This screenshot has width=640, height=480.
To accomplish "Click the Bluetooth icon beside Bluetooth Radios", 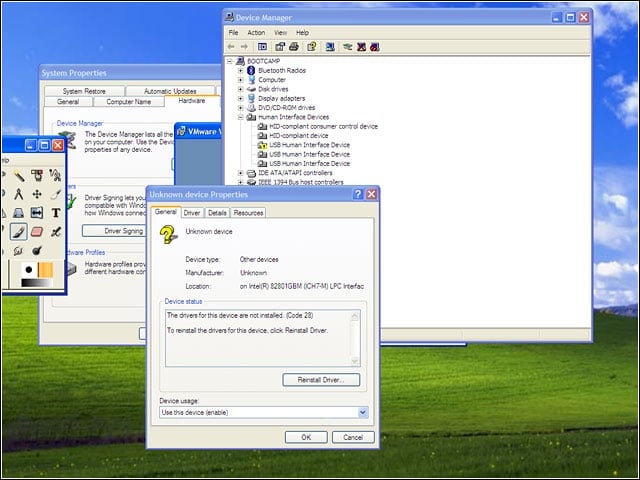I will point(251,71).
